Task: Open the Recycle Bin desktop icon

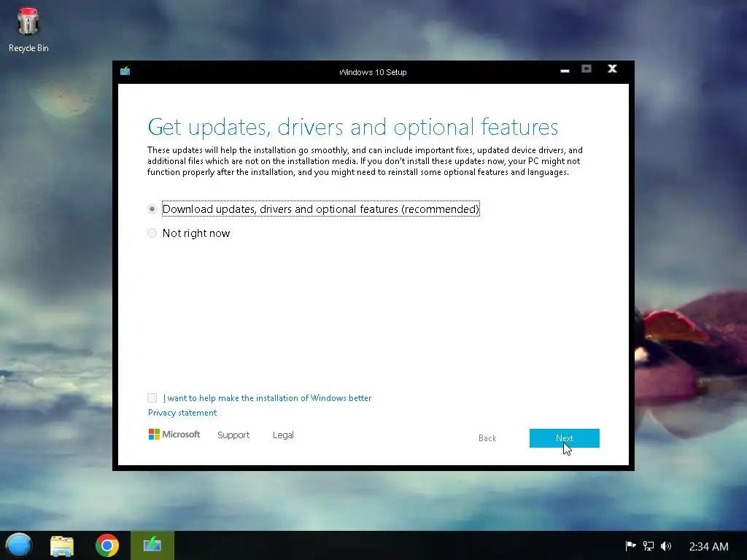Action: pyautogui.click(x=28, y=29)
